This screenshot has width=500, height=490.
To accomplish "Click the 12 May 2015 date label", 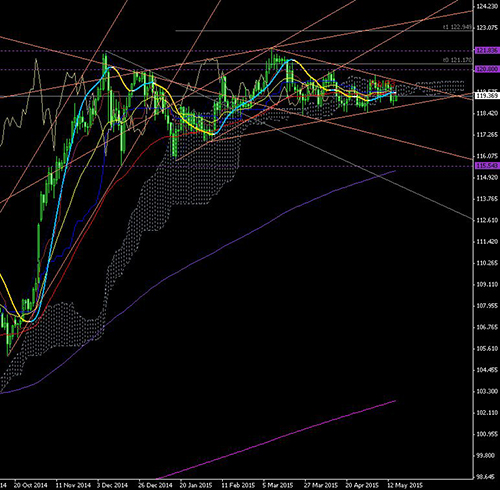I will (x=404, y=485).
